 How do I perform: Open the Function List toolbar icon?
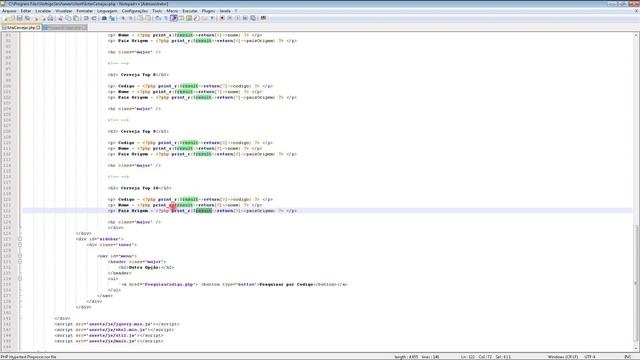[x=196, y=18]
